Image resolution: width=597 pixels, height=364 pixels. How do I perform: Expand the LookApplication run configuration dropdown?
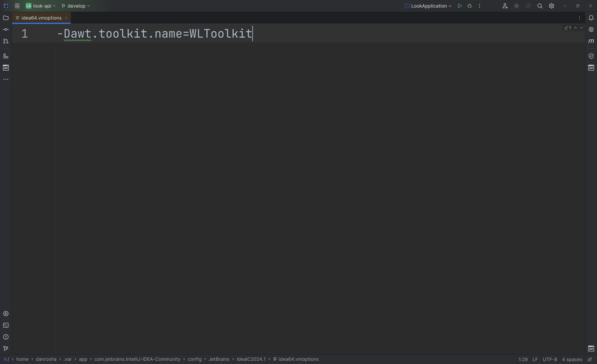point(428,6)
